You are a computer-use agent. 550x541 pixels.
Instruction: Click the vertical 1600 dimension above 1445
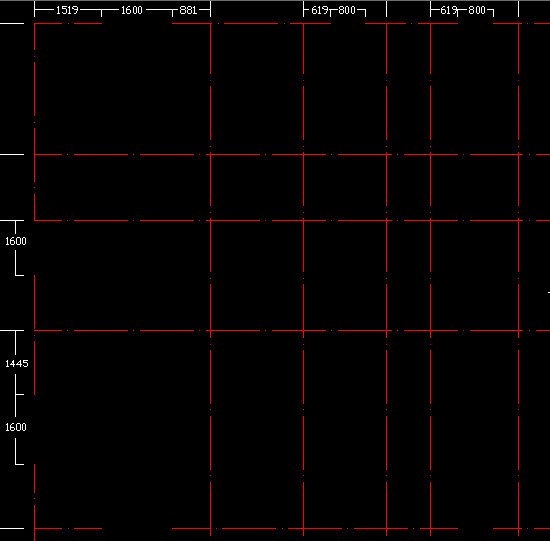pyautogui.click(x=16, y=241)
